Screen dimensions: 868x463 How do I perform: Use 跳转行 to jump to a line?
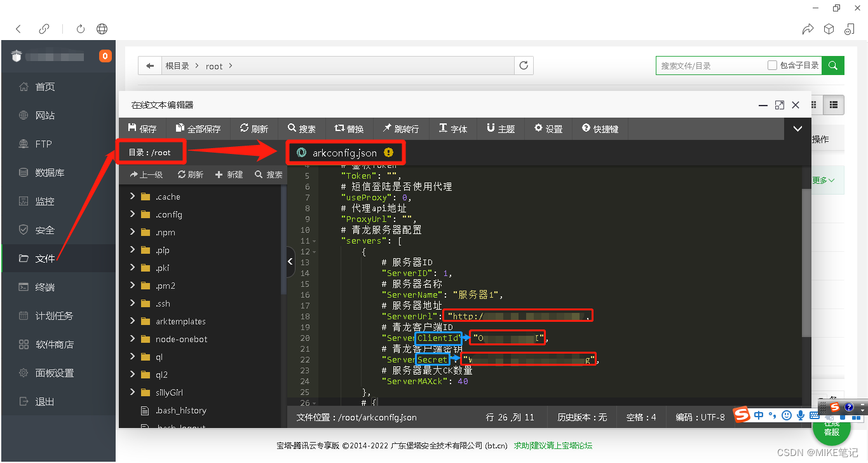tap(401, 128)
